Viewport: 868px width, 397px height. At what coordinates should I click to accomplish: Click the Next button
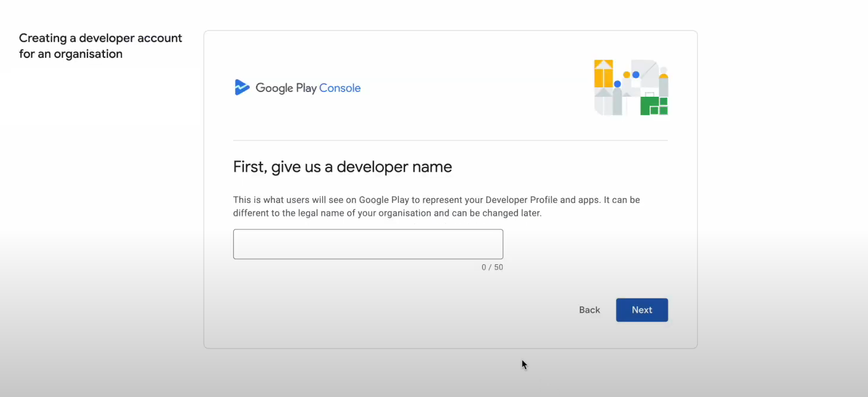click(x=642, y=310)
